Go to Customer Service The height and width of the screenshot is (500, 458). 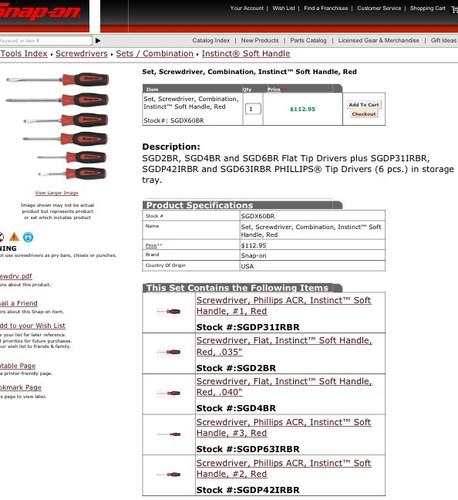coord(379,8)
